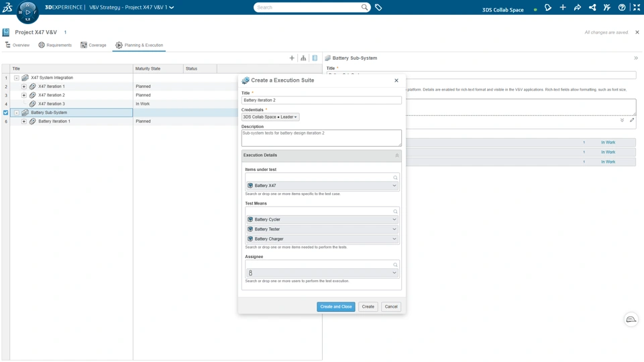Open Credentials 3DS Collab Space Leader dropdown
644x362 pixels.
pos(270,117)
